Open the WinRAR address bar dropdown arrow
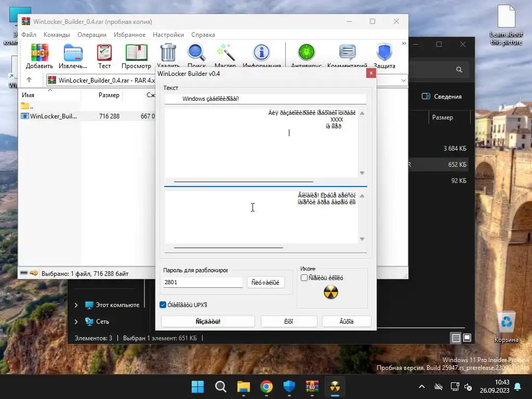 click(x=403, y=81)
